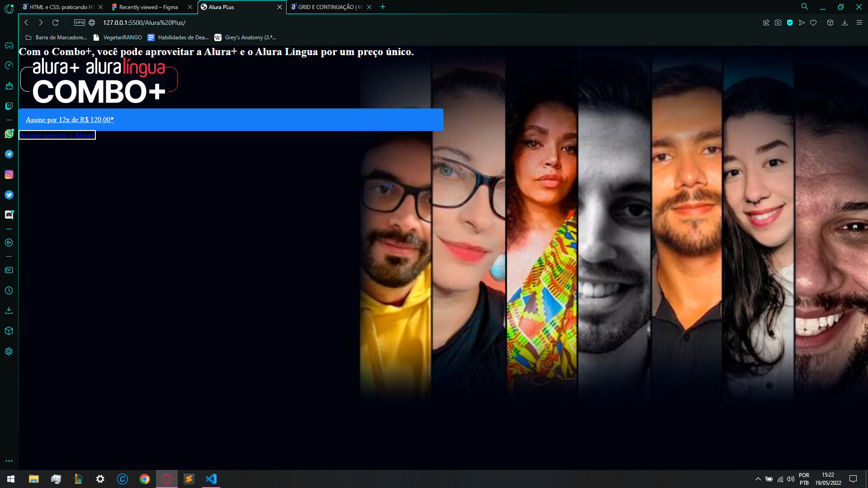This screenshot has width=868, height=488.
Task: Close the GRID E CONTINUAÇÃO tab
Action: [x=369, y=7]
